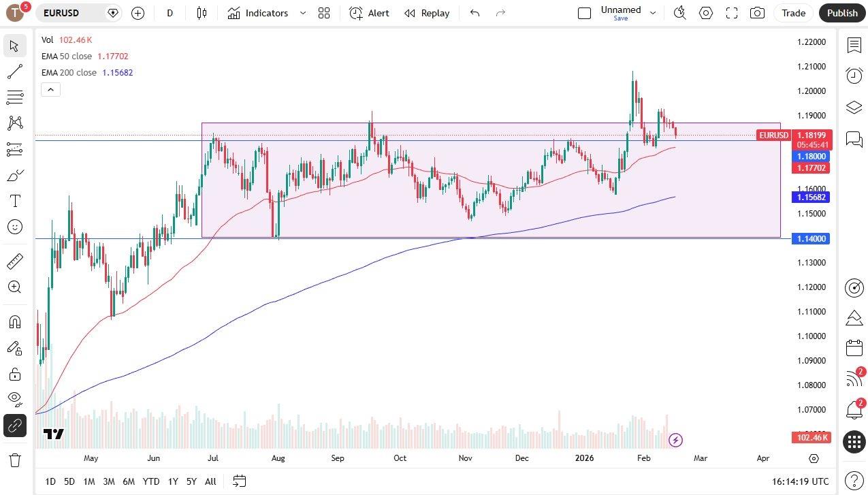Screen dimensions: 868x495
Task: Select the Text annotation tool
Action: (15, 201)
